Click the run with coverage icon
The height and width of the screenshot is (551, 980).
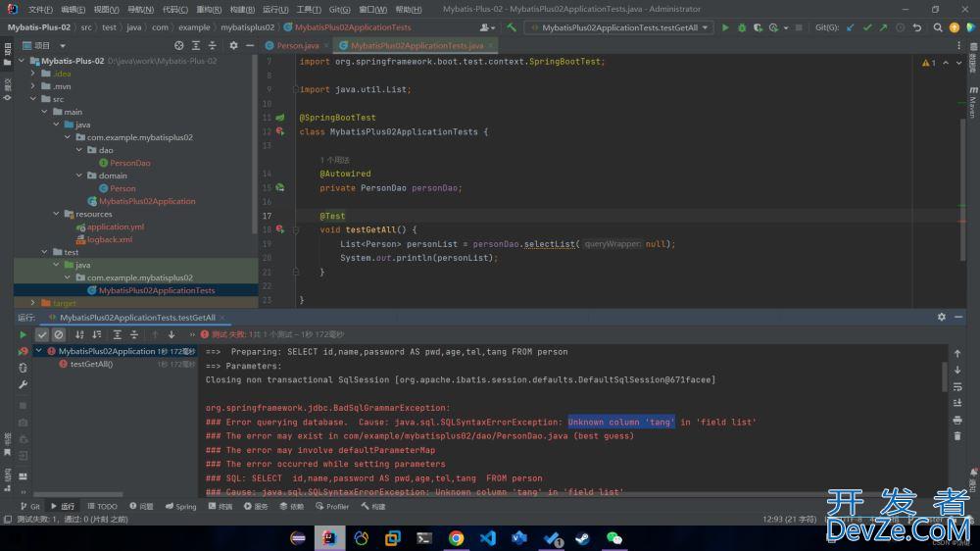[758, 27]
